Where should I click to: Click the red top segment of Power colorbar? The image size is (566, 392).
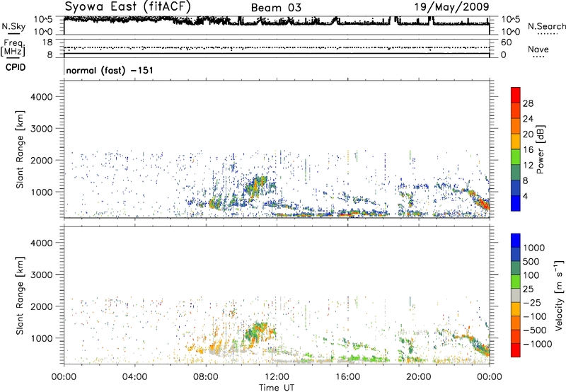tap(516, 95)
